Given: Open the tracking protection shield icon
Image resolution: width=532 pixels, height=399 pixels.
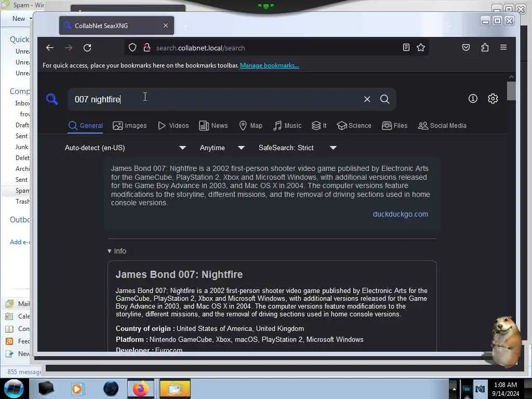Looking at the screenshot, I should click(132, 48).
